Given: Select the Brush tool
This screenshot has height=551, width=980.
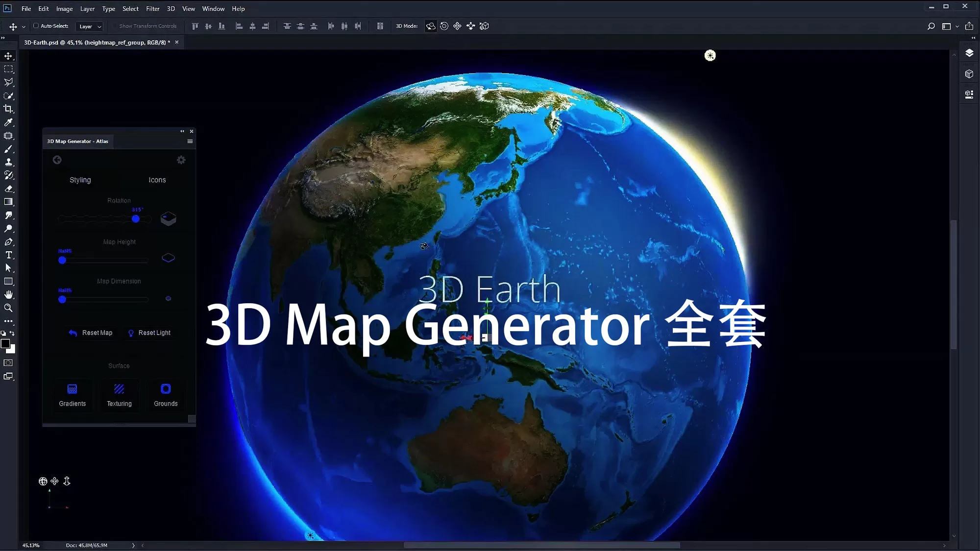Looking at the screenshot, I should pyautogui.click(x=8, y=149).
